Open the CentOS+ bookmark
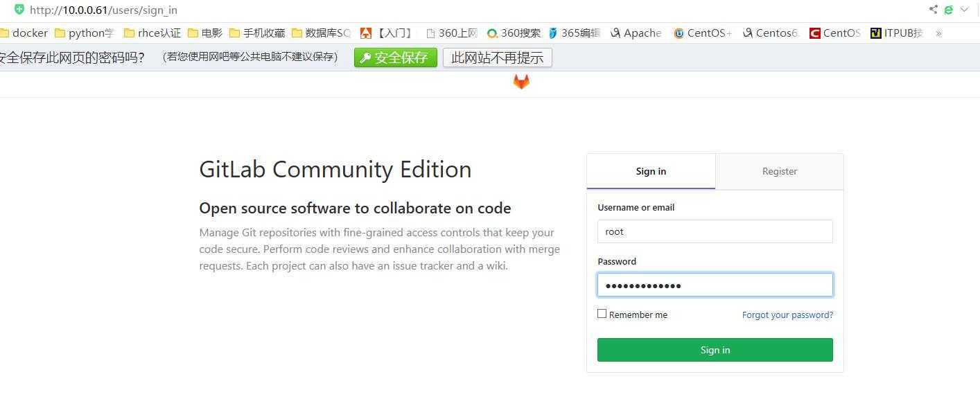The image size is (980, 415). click(703, 33)
